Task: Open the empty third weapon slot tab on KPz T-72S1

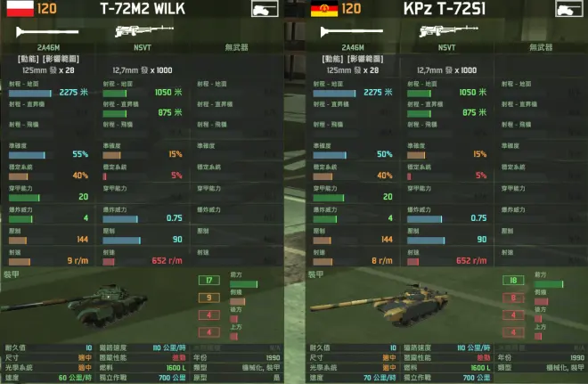Action: click(x=541, y=47)
